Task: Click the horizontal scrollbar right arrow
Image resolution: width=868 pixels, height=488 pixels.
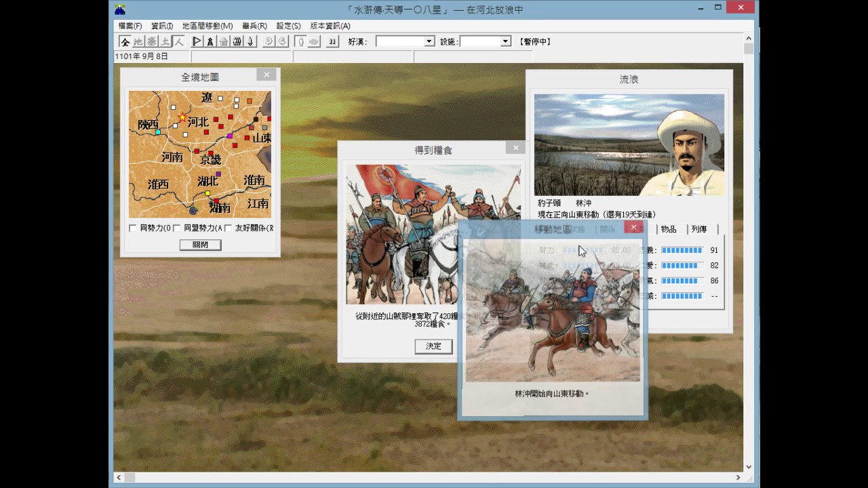Action: coord(738,477)
